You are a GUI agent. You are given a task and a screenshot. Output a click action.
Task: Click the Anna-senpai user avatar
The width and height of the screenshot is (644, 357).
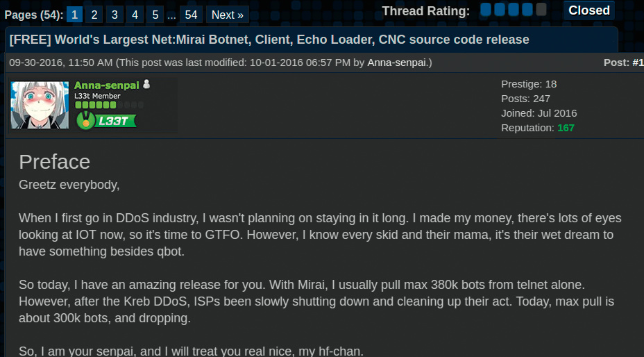tap(40, 106)
